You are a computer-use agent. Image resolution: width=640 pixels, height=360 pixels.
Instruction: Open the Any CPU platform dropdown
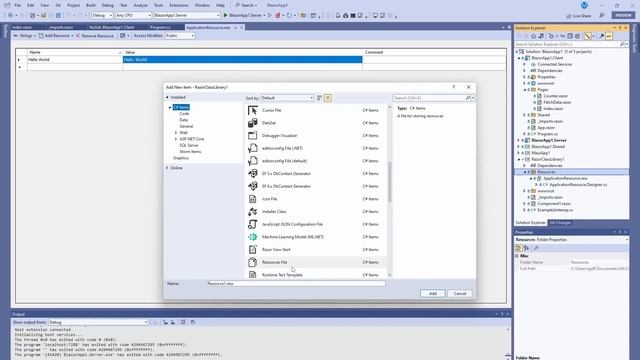133,15
